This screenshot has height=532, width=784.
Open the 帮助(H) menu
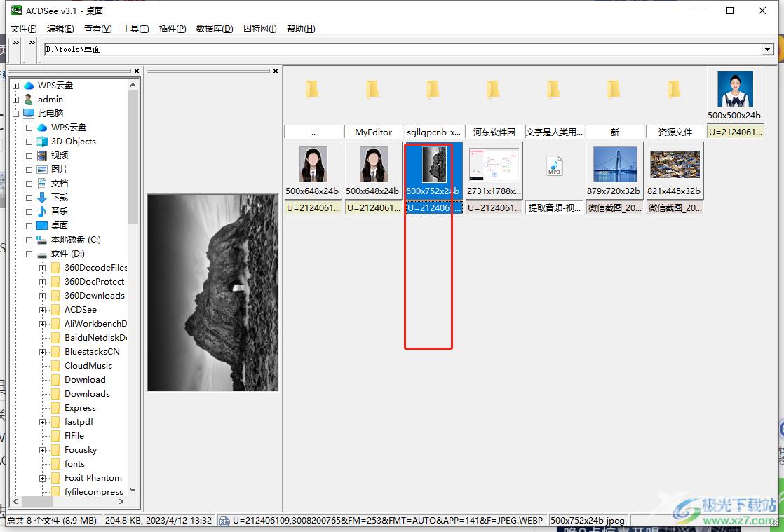(x=301, y=29)
